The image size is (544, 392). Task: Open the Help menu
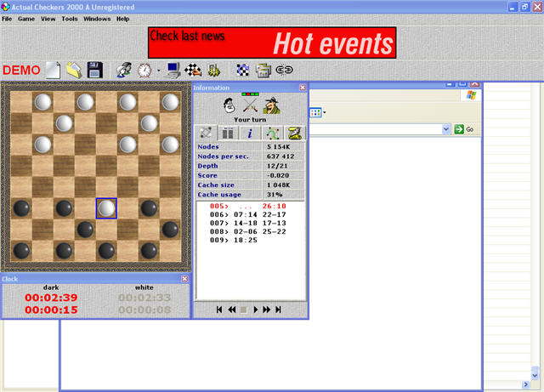coord(122,19)
